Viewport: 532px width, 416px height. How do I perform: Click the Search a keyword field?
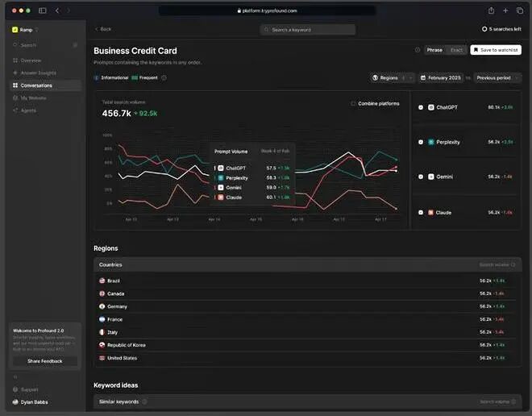point(308,30)
